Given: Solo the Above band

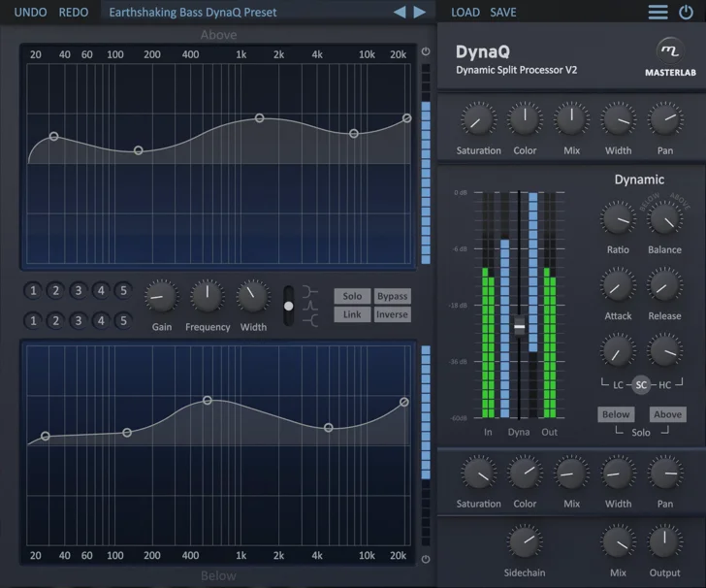Looking at the screenshot, I should [668, 414].
